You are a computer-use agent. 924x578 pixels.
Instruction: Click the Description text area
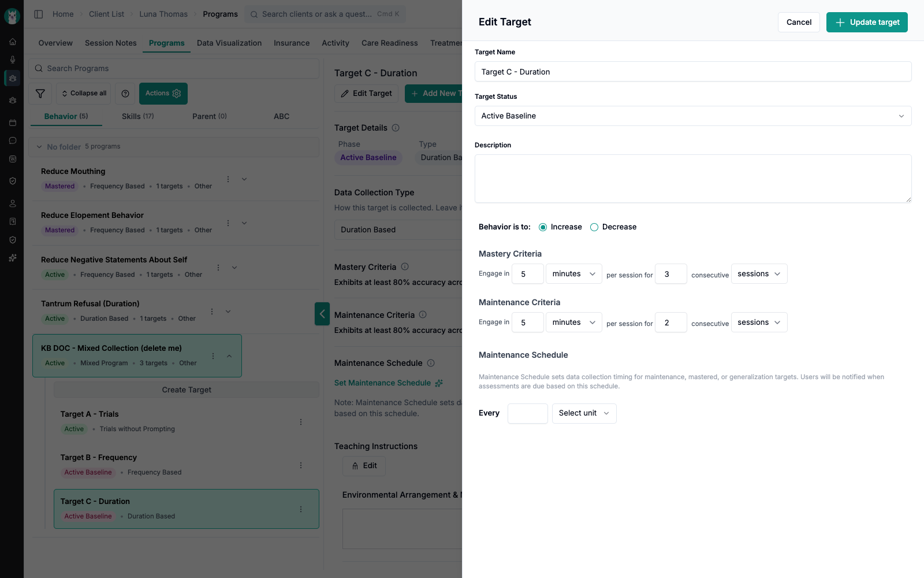tap(693, 179)
